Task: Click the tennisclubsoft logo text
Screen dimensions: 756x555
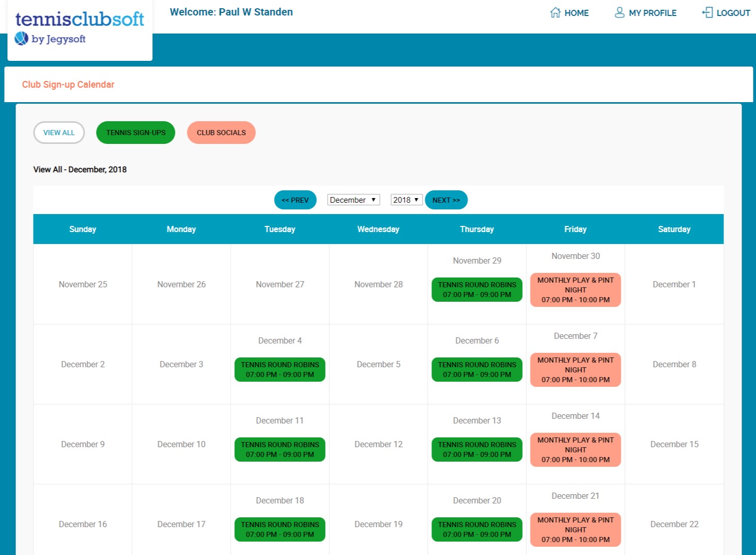Action: tap(79, 19)
